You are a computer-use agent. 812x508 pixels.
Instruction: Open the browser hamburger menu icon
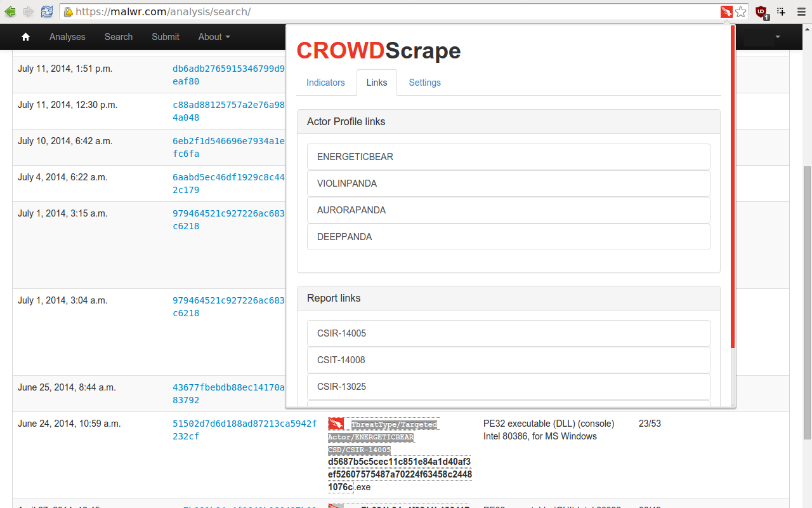pyautogui.click(x=800, y=11)
